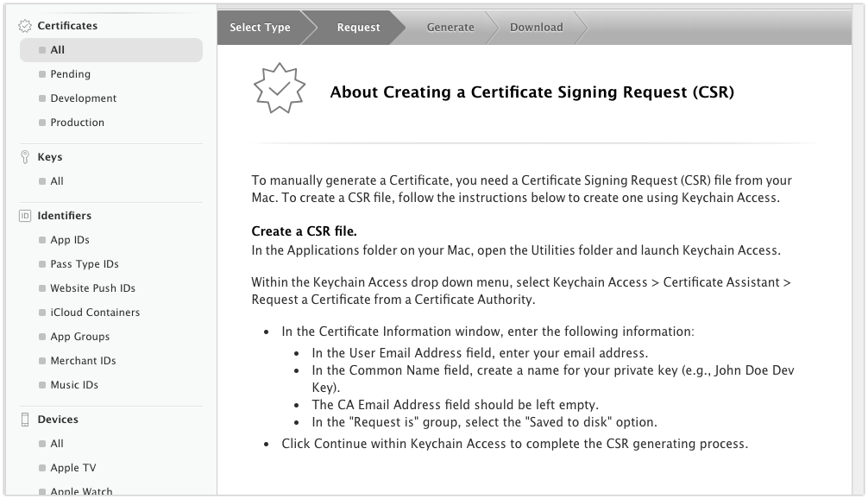Click Keys section header

coord(50,157)
